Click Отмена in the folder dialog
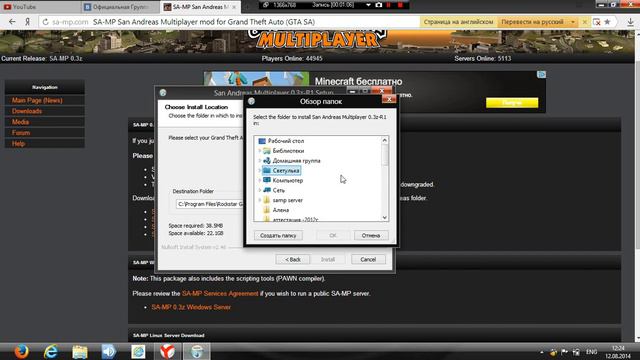The height and width of the screenshot is (360, 640). (x=371, y=236)
